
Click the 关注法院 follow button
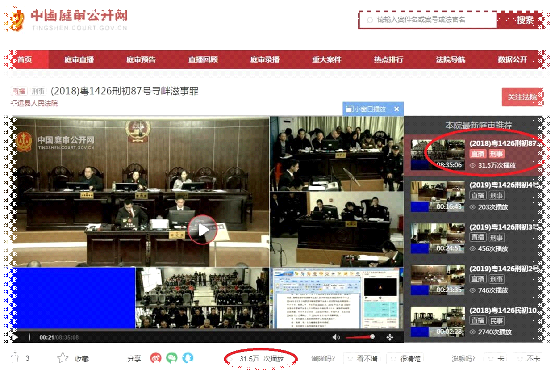pyautogui.click(x=522, y=97)
